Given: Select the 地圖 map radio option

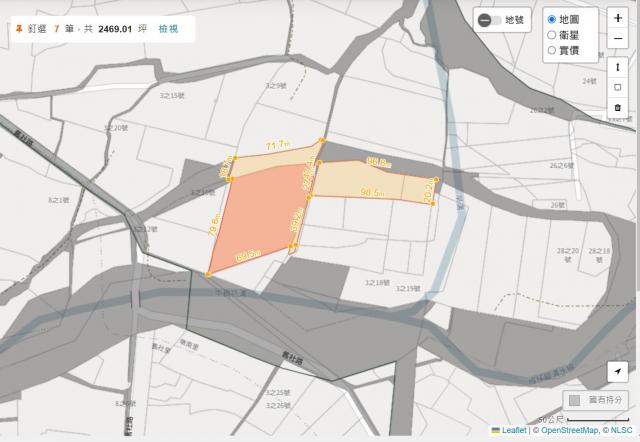Looking at the screenshot, I should 551,20.
